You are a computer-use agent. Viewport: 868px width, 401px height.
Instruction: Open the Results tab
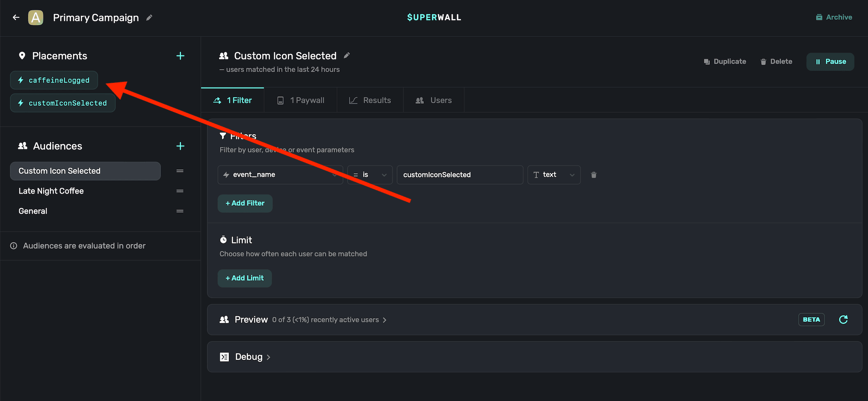pyautogui.click(x=370, y=100)
